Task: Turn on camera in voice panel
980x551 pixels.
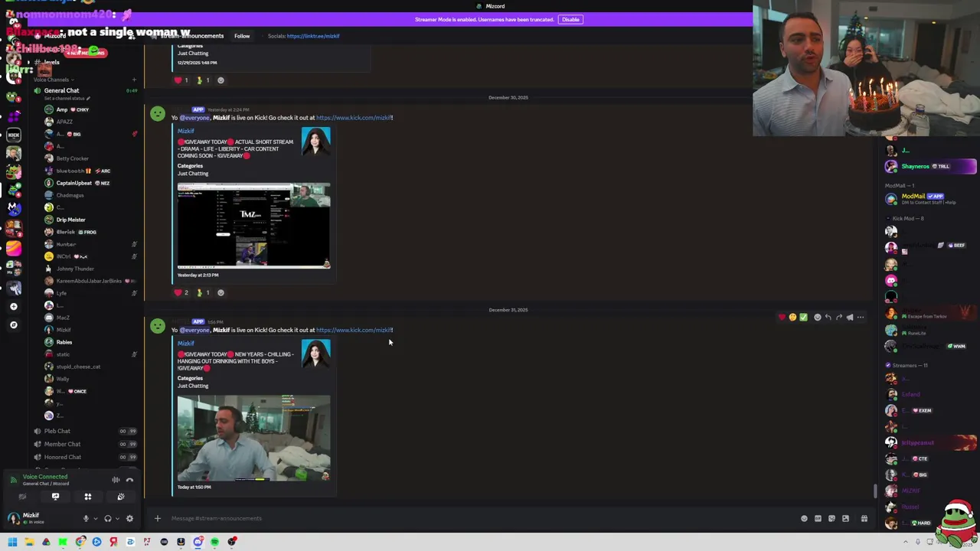Action: pos(22,497)
